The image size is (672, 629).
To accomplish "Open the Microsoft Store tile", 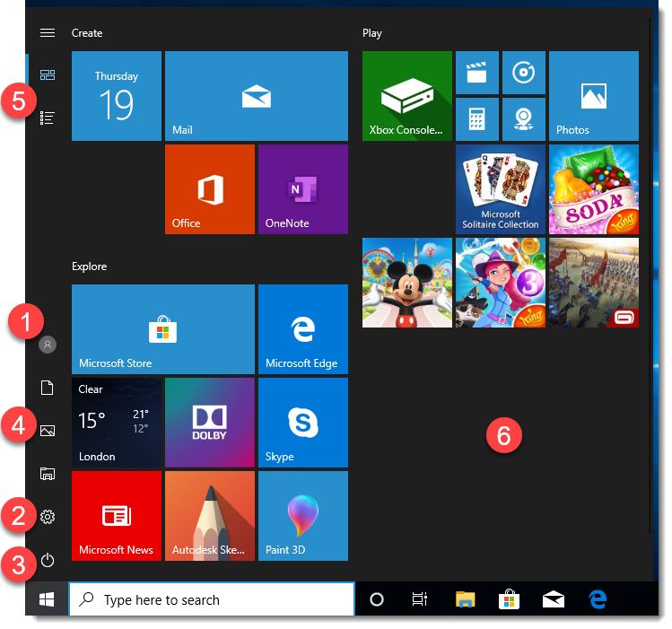I will point(163,329).
